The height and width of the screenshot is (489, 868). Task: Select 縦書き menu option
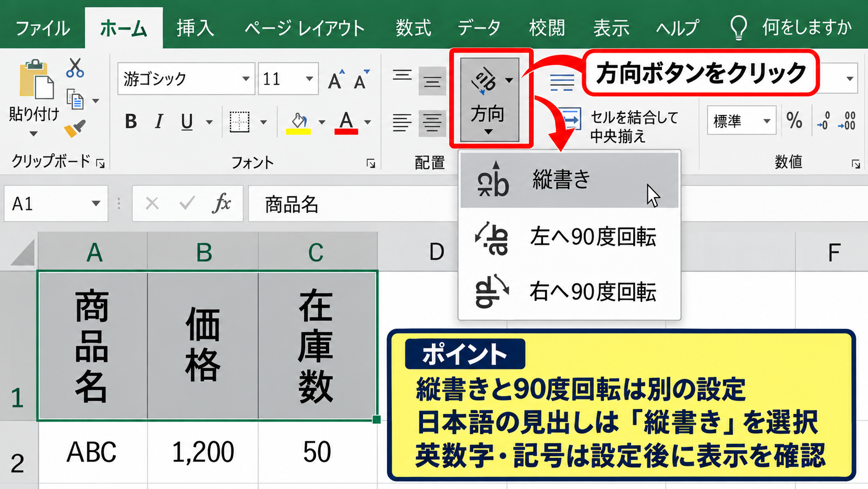tap(569, 180)
